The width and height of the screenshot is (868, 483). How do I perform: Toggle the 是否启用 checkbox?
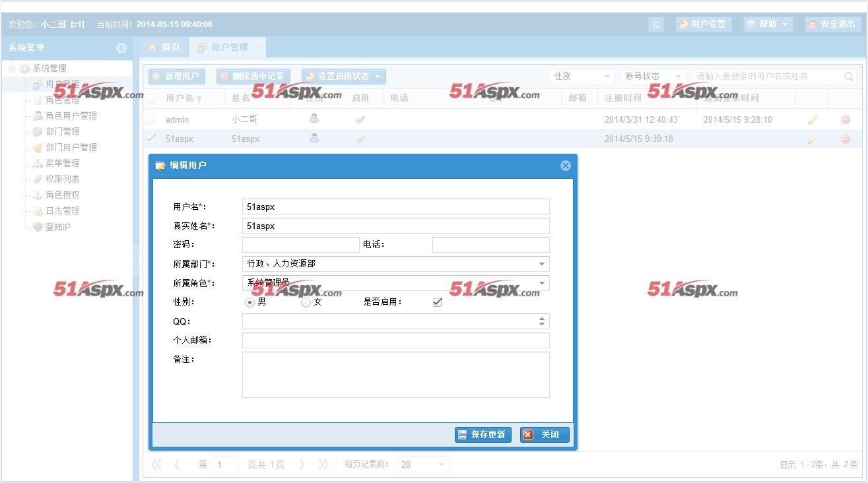coord(437,302)
